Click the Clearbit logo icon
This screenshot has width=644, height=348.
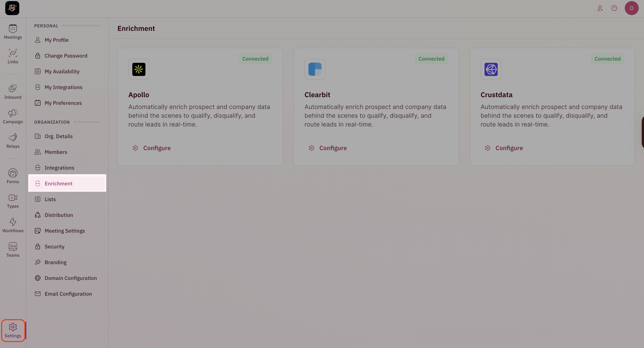click(315, 69)
